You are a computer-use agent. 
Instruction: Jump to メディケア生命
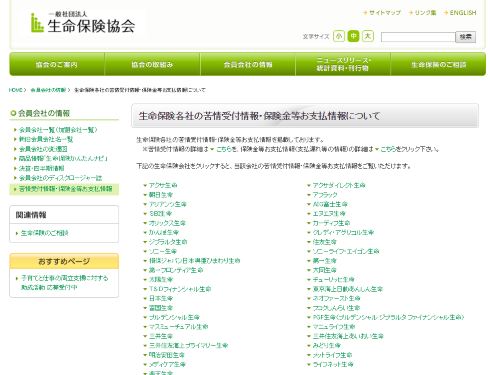(x=167, y=364)
